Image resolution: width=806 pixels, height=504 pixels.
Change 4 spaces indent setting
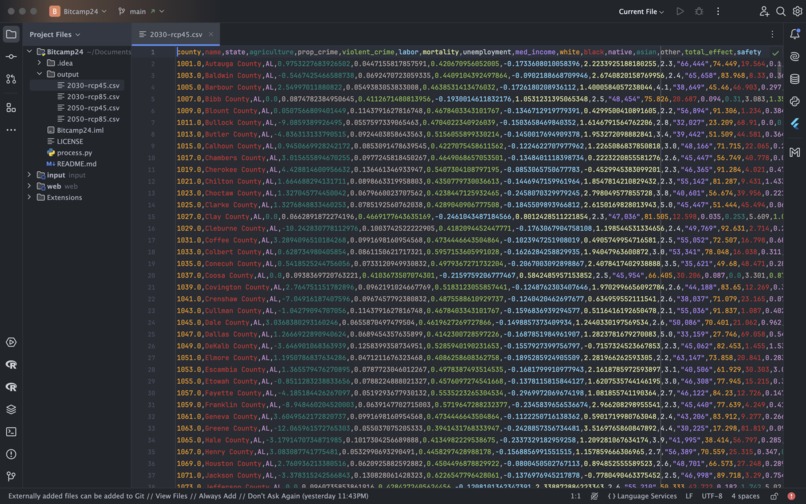click(x=745, y=496)
